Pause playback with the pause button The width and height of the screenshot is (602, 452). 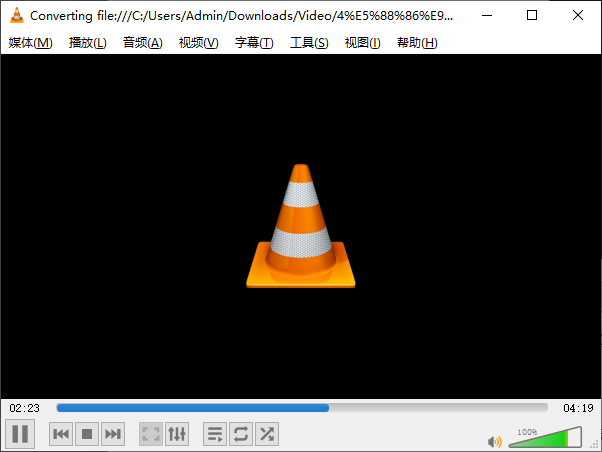click(20, 434)
